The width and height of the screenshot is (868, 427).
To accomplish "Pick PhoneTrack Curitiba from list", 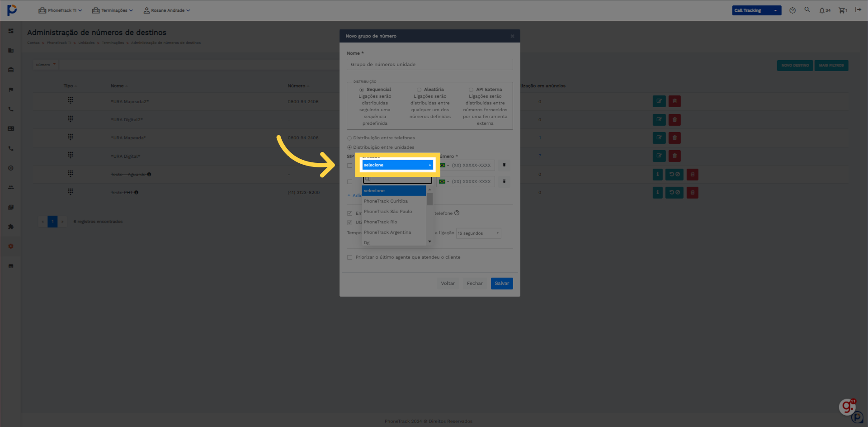I will [394, 201].
